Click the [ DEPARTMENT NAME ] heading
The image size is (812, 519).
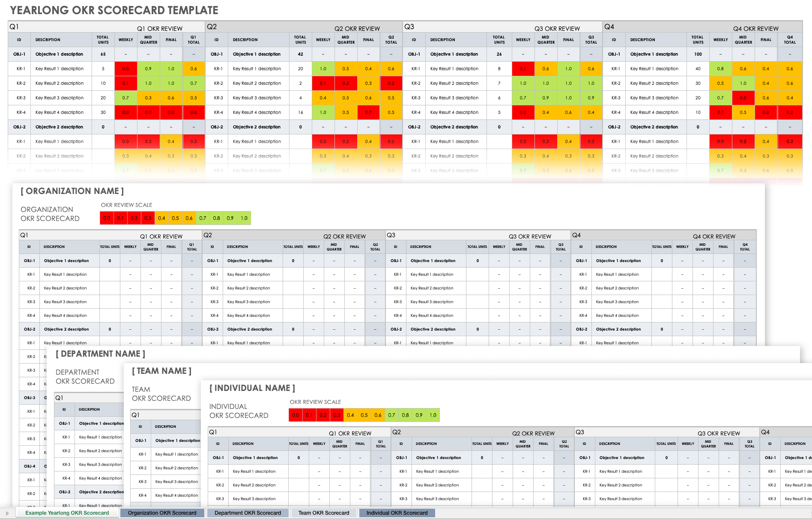(x=100, y=354)
